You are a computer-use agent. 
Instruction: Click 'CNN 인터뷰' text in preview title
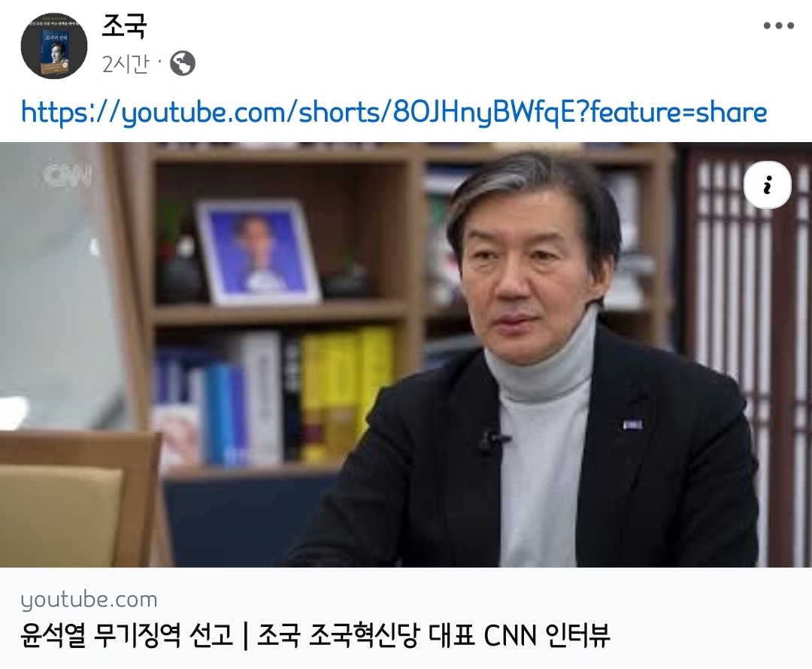547,635
